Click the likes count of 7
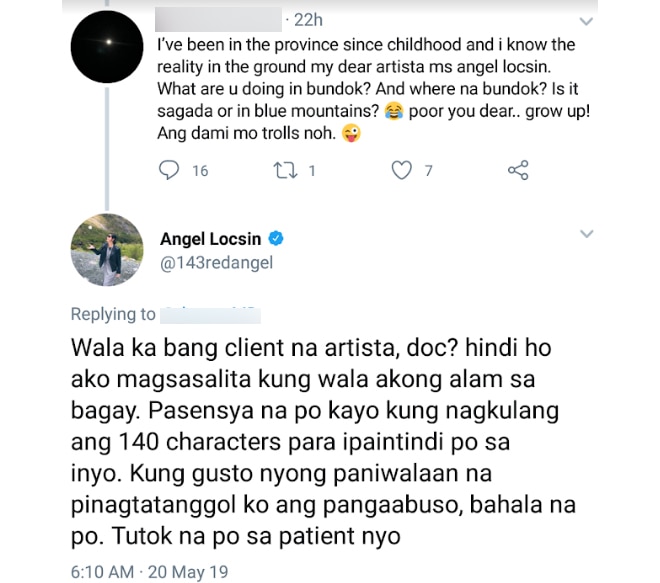Screen dimensions: 660x583 click(428, 170)
